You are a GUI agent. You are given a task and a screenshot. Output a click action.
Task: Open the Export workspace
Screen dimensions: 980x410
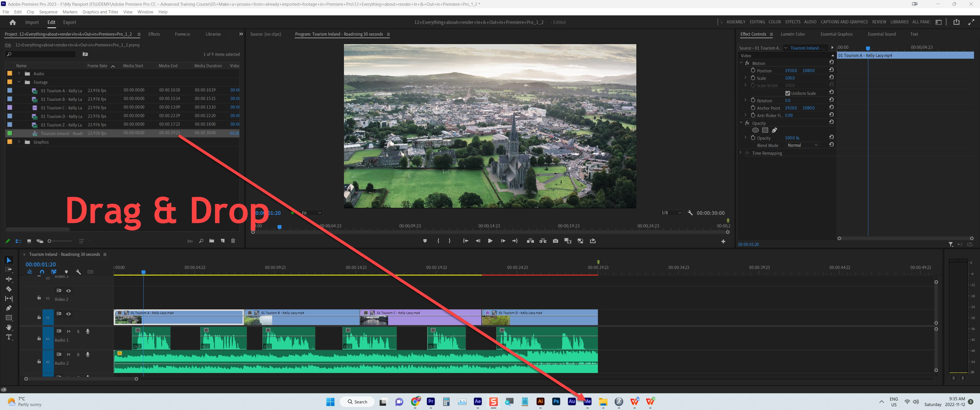click(x=69, y=23)
